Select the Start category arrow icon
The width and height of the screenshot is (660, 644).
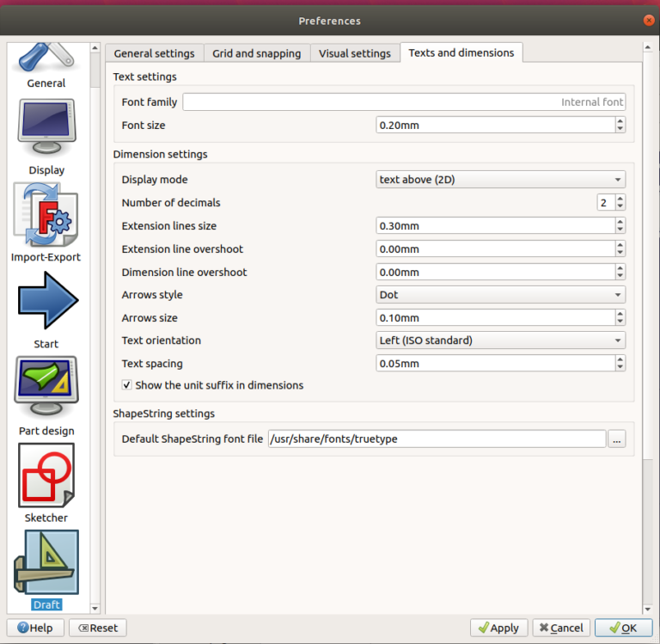(46, 301)
